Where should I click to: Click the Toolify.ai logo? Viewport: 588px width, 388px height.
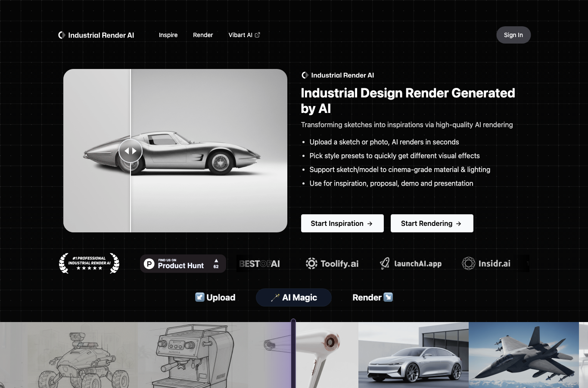point(332,263)
